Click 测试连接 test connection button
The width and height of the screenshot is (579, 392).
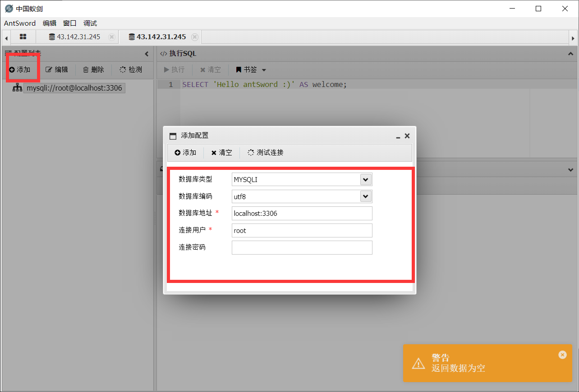266,153
